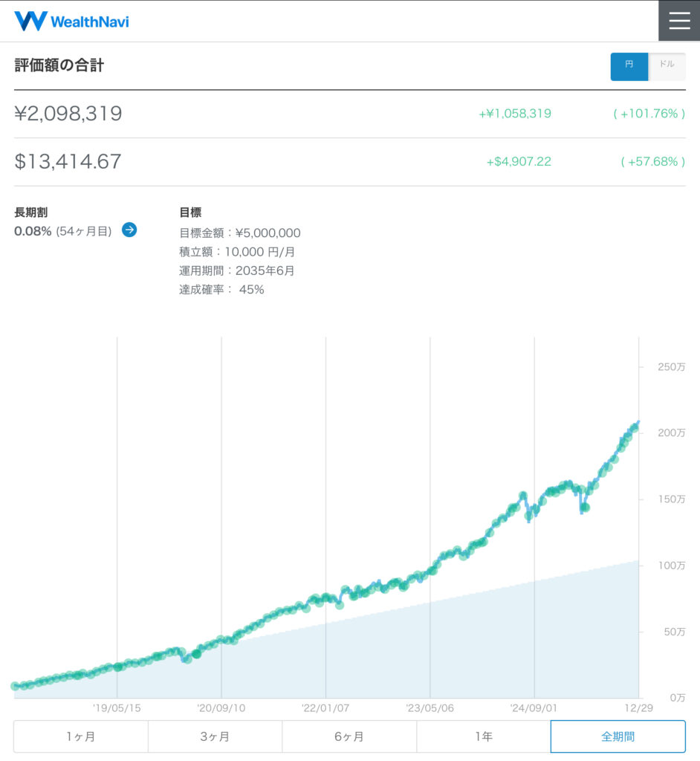The image size is (700, 761).
Task: Click the $13,414.67 dollar valuation
Action: tap(68, 161)
